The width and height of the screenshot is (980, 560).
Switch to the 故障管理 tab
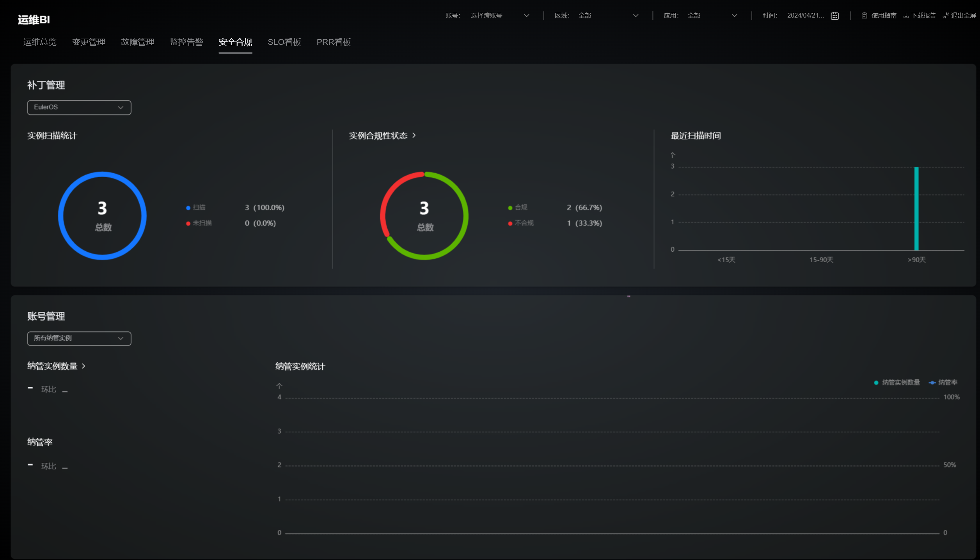point(137,42)
